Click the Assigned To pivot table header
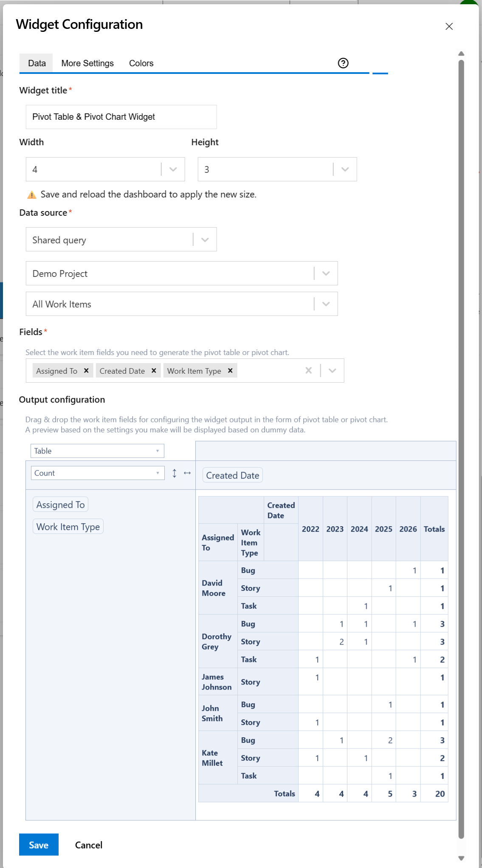 coord(218,543)
